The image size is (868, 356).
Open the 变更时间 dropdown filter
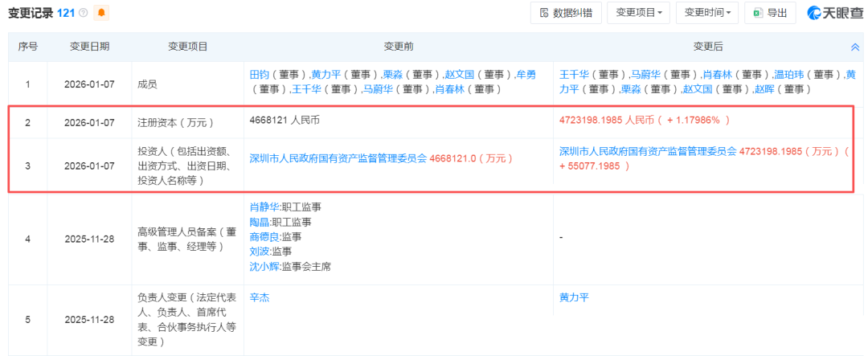click(707, 13)
